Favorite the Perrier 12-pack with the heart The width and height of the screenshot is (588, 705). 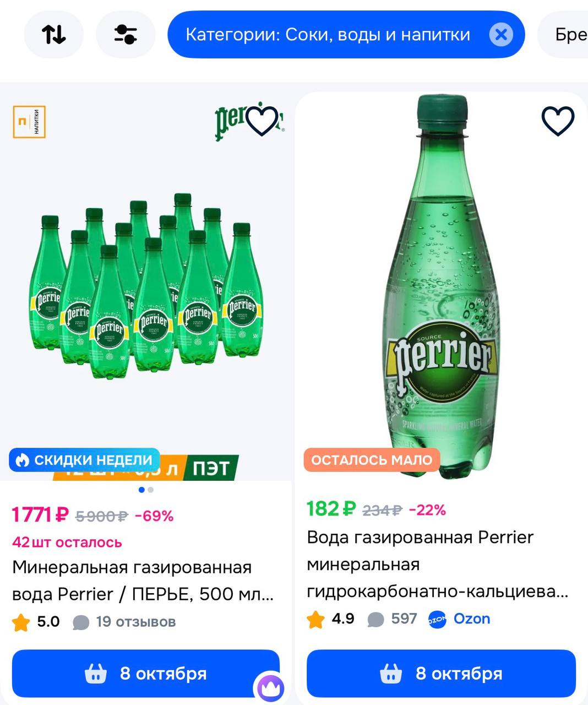262,120
